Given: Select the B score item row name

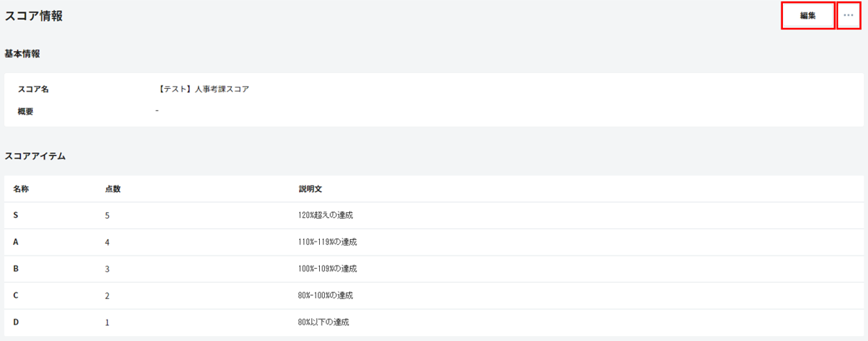Looking at the screenshot, I should 16,269.
